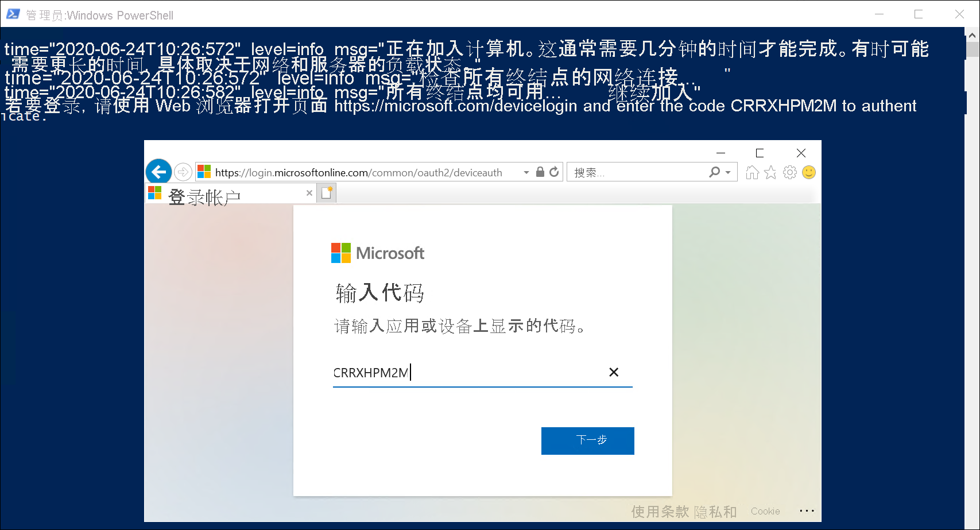The height and width of the screenshot is (530, 980).
Task: Clear the entered code with X
Action: [x=614, y=372]
